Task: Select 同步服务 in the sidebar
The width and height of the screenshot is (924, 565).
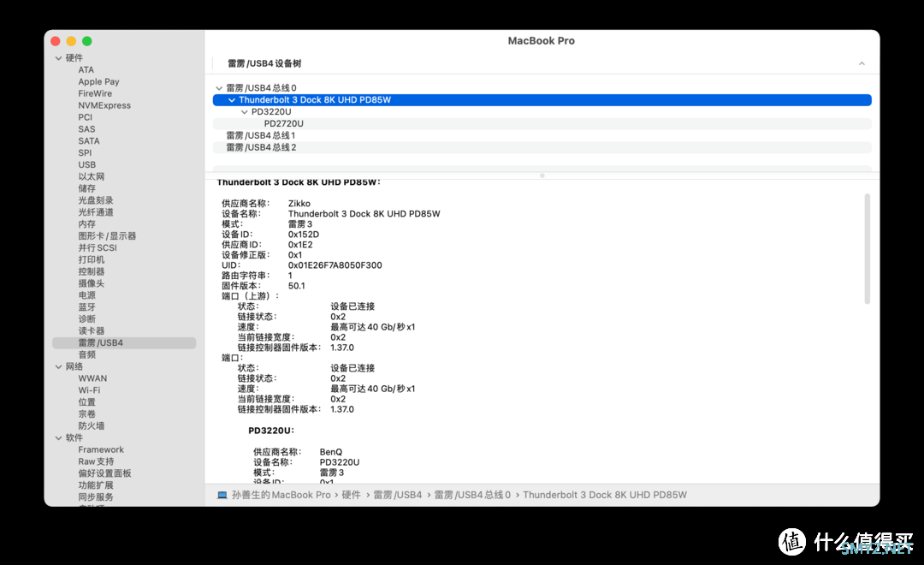Action: pos(96,497)
